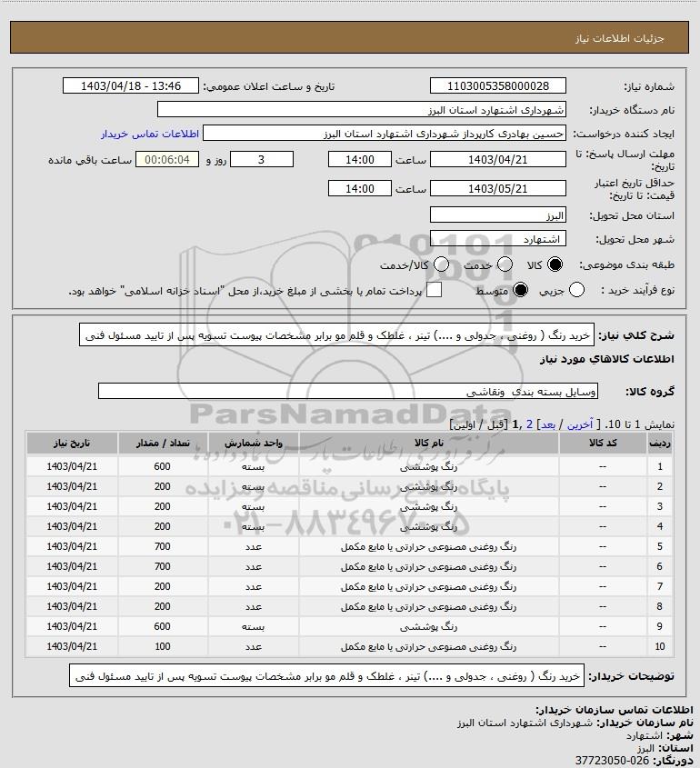
Task: Click the تاریخ نیاز column header
Action: pos(72,443)
